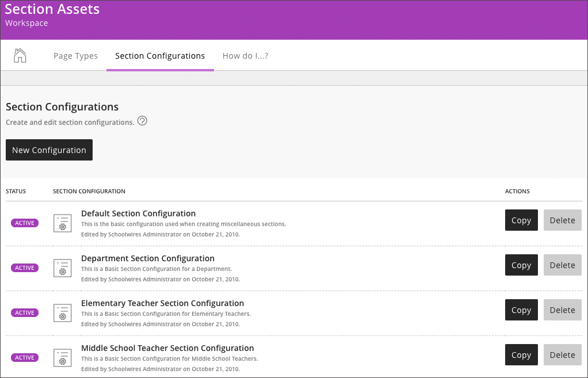
Task: Click the Department Section Configuration thumbnail icon
Action: [62, 268]
